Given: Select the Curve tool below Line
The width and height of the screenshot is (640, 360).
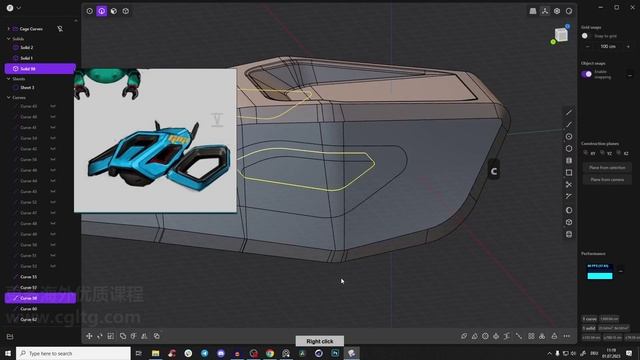Looking at the screenshot, I should [569, 124].
